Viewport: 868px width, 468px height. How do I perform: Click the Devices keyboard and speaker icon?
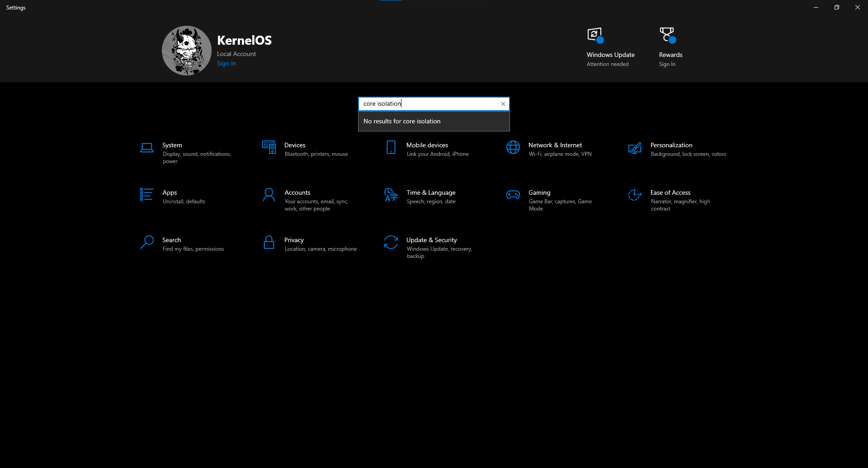[x=269, y=147]
